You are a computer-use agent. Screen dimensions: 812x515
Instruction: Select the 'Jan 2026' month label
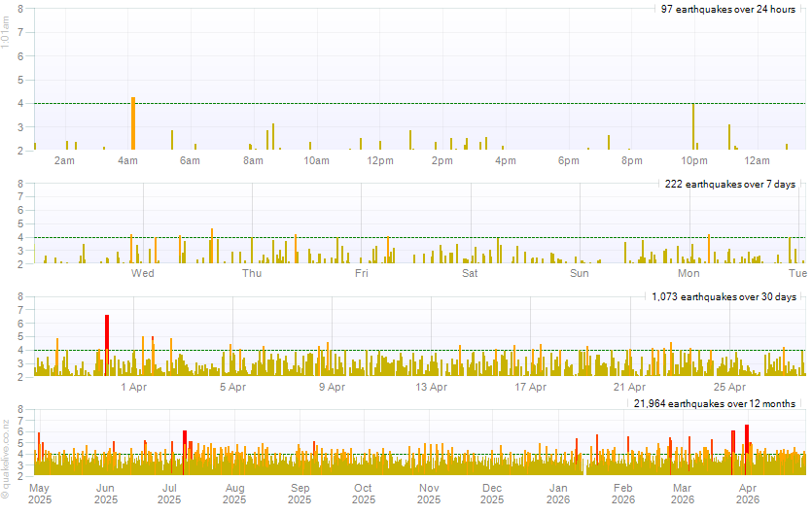click(x=558, y=494)
